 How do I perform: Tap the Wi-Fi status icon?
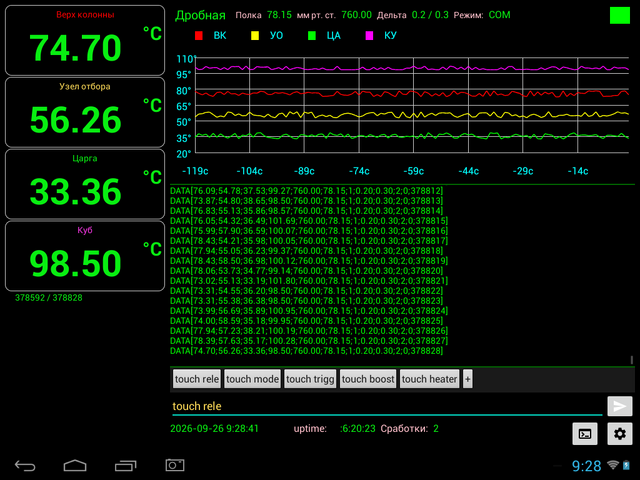click(613, 465)
